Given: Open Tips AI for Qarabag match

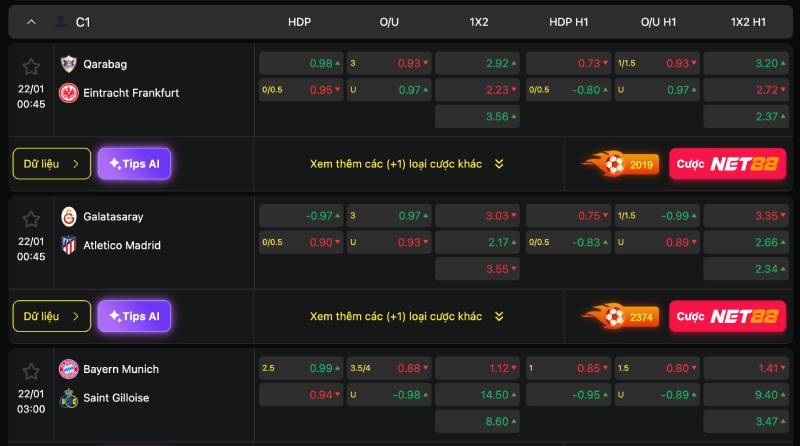Looking at the screenshot, I should click(134, 164).
